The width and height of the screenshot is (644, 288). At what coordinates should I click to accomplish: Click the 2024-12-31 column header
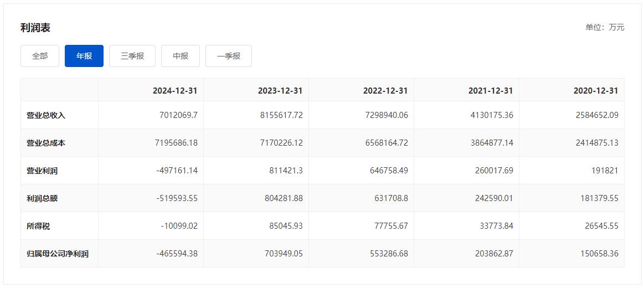tap(175, 90)
